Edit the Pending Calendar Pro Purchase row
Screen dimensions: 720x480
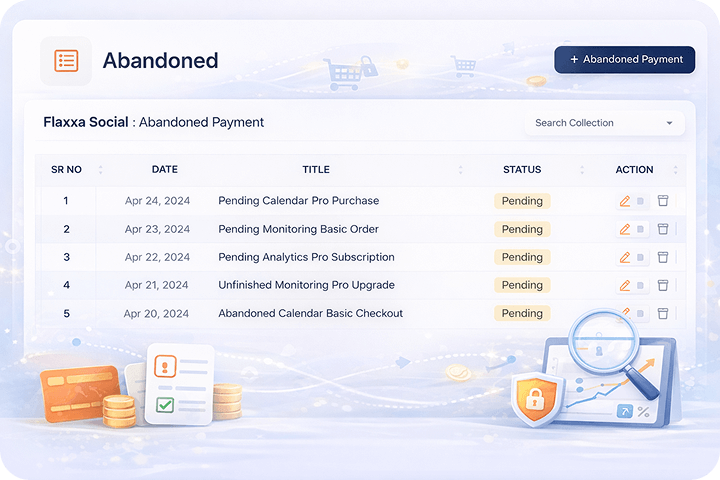[x=625, y=201]
